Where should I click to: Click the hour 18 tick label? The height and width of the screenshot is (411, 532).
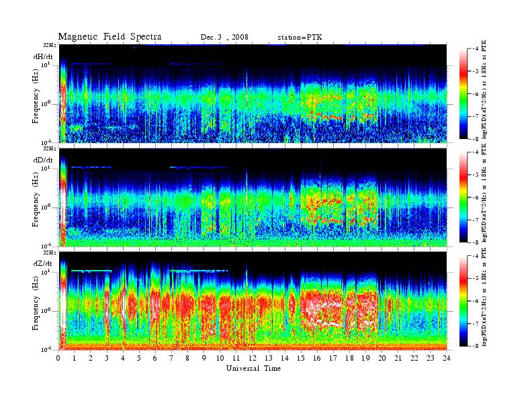349,358
